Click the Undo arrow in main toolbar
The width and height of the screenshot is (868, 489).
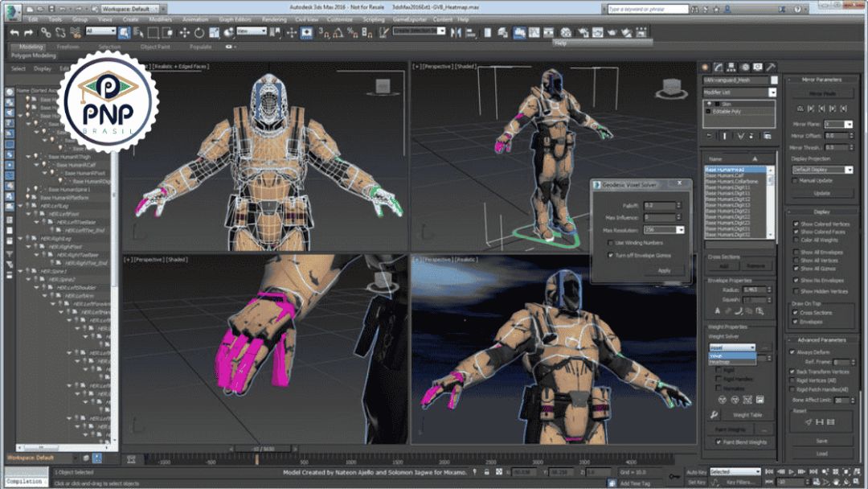coord(14,32)
